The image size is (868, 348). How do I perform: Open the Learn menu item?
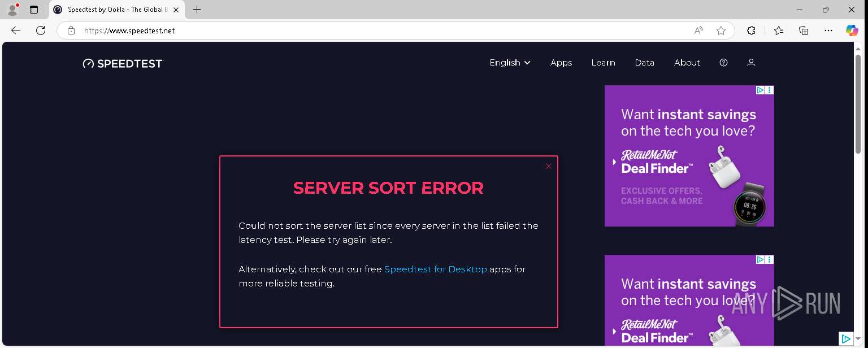(603, 63)
